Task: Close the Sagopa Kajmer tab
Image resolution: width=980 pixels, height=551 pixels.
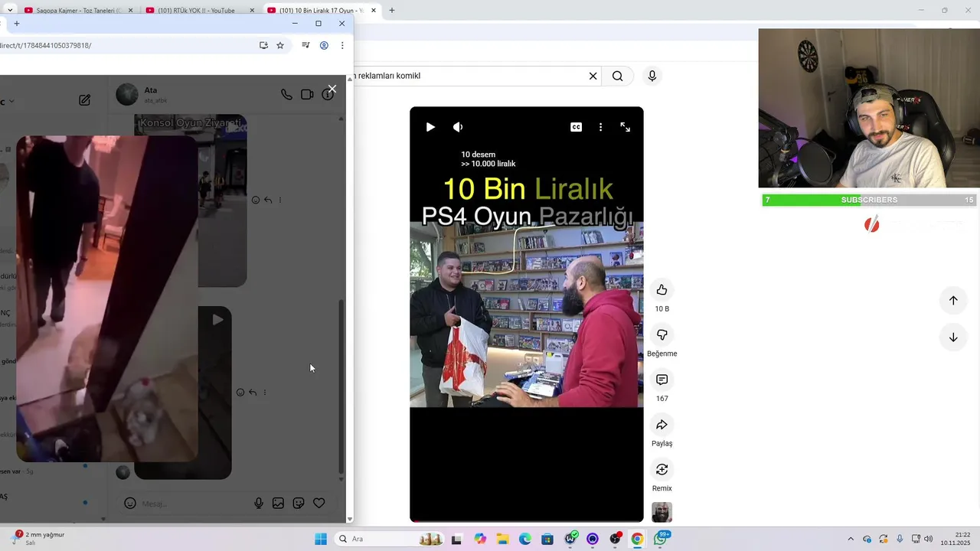Action: pos(131,11)
